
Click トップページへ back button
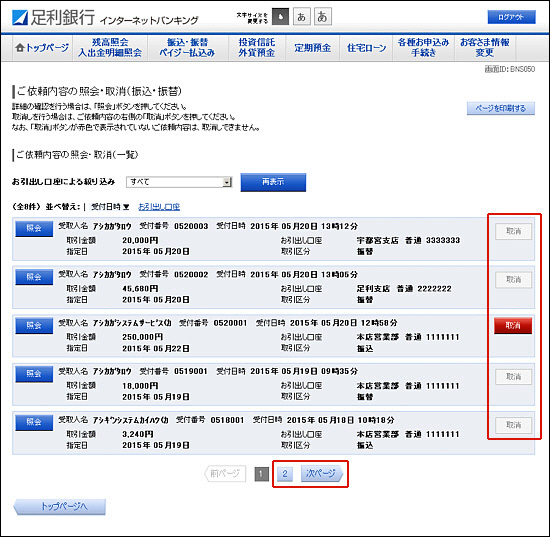[x=60, y=506]
